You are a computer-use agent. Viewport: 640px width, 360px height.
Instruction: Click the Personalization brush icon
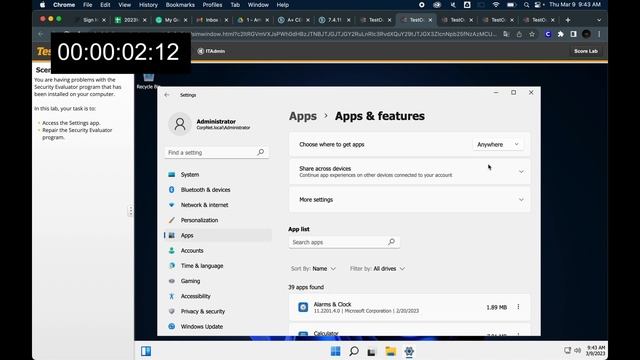[172, 220]
